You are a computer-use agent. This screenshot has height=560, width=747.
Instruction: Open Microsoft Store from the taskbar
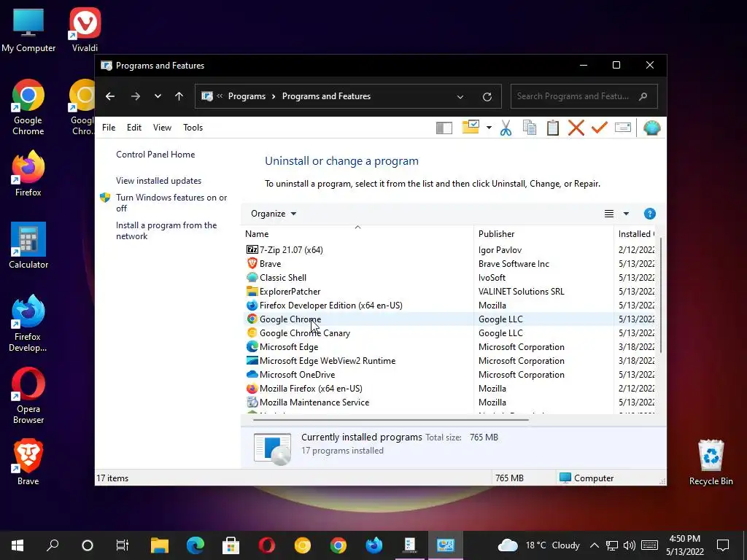click(x=231, y=545)
